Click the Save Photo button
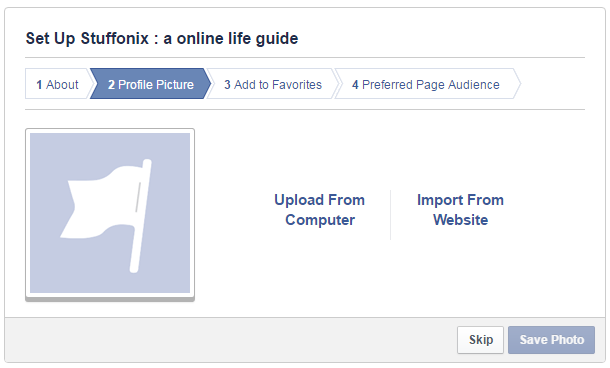Screen dimensions: 610x368 pyautogui.click(x=551, y=340)
